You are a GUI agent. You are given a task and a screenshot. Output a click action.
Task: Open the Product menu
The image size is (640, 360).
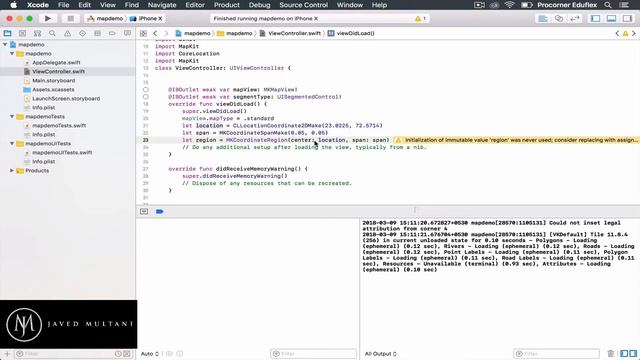pyautogui.click(x=227, y=5)
